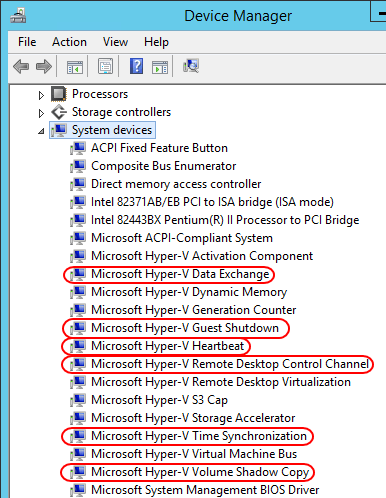Select Intel 82371AB/EB PCI to ISA bridge
Viewport: 386px width, 498px height.
click(x=212, y=202)
